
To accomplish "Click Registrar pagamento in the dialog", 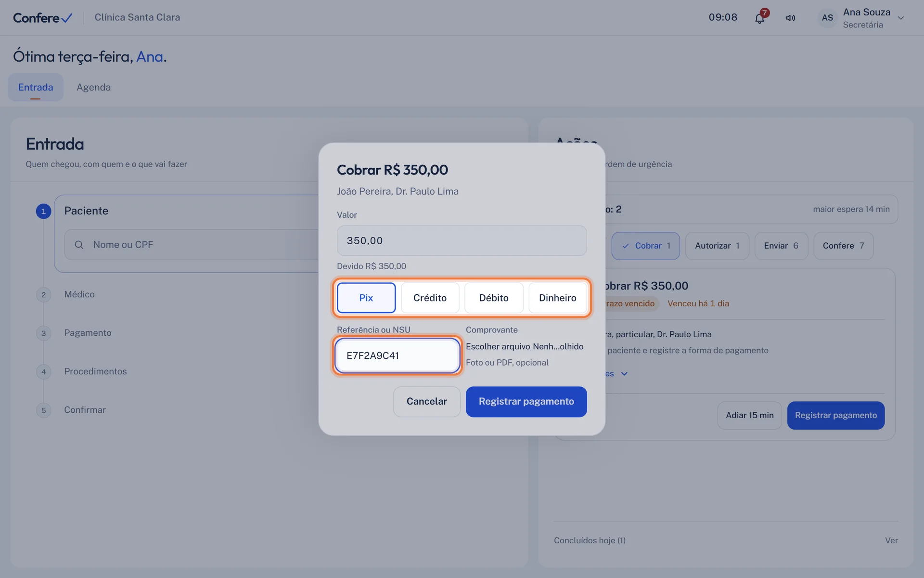I will click(526, 401).
